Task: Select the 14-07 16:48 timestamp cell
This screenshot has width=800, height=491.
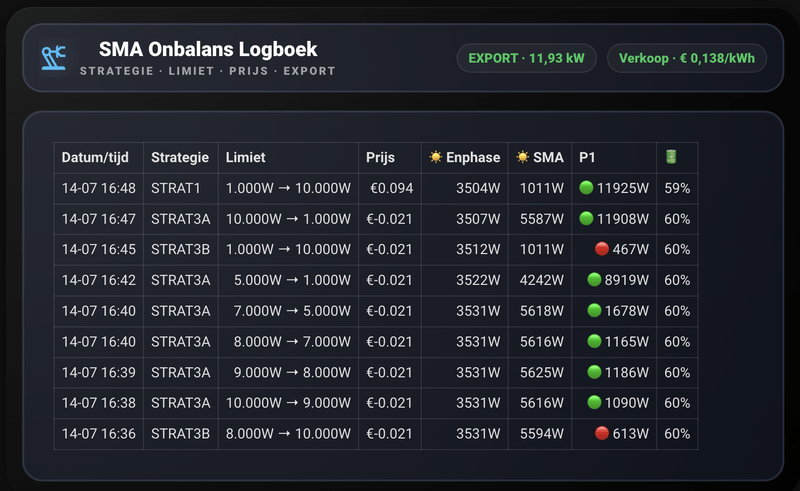Action: pyautogui.click(x=98, y=188)
